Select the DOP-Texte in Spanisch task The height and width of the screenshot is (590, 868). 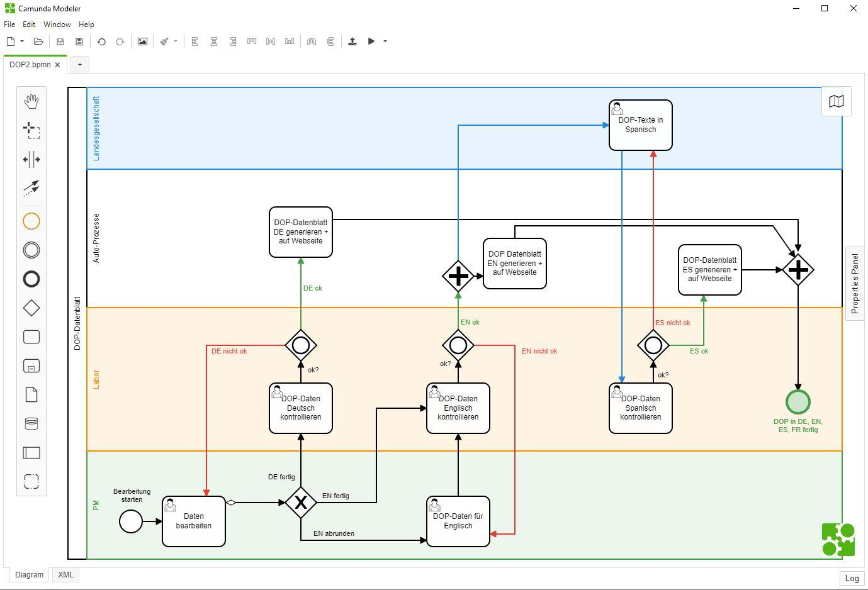tap(641, 125)
